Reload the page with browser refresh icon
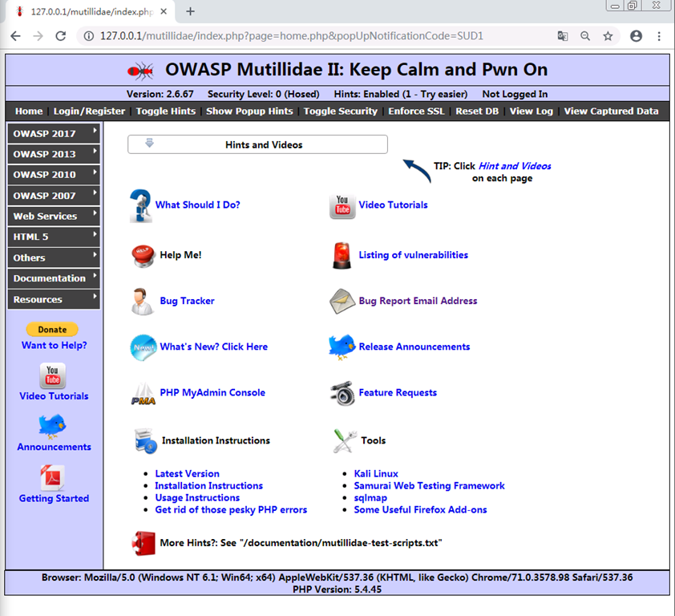 pos(61,36)
